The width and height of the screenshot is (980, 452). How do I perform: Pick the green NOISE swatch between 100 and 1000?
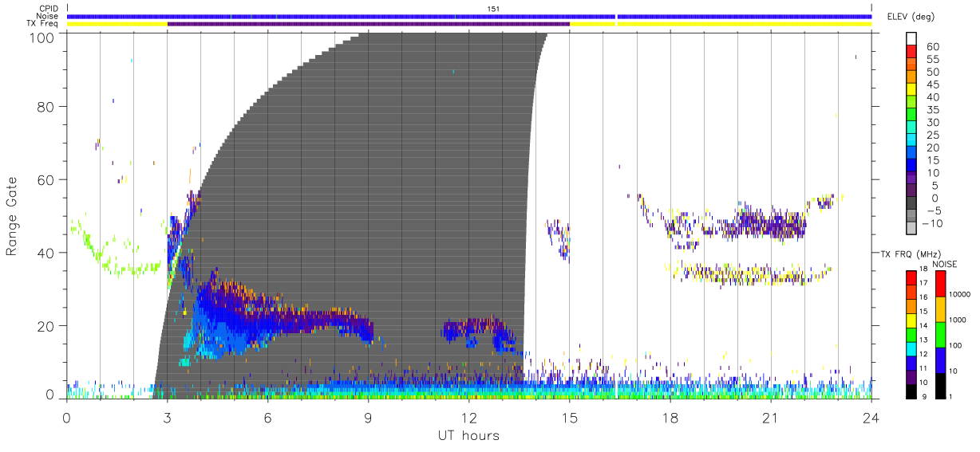point(941,335)
